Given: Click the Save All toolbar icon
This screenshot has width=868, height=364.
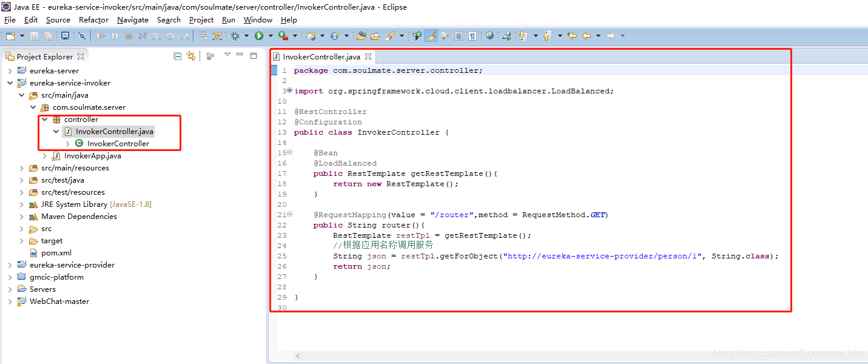Looking at the screenshot, I should tap(48, 36).
